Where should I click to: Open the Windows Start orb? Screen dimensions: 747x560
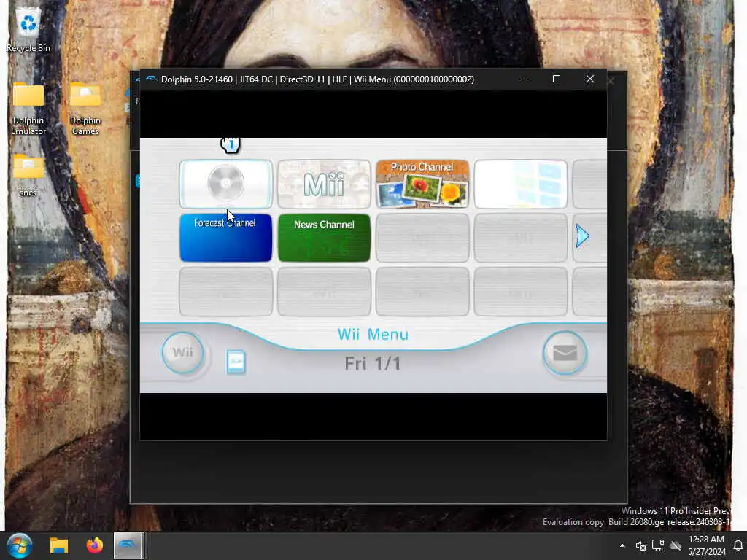[20, 545]
